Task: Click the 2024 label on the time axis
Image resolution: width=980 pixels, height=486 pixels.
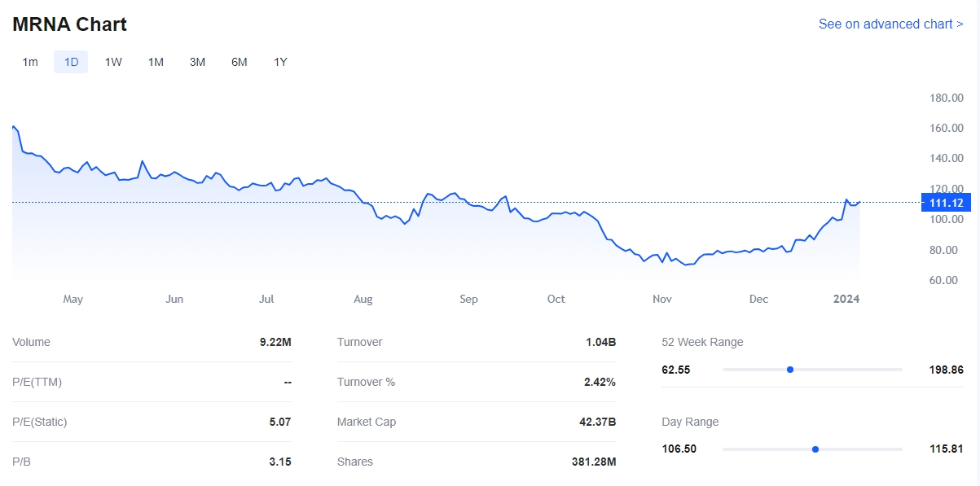Action: coord(846,299)
